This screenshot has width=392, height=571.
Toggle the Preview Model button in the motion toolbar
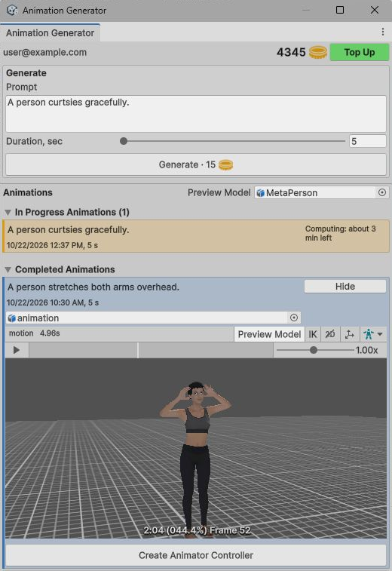click(x=269, y=334)
